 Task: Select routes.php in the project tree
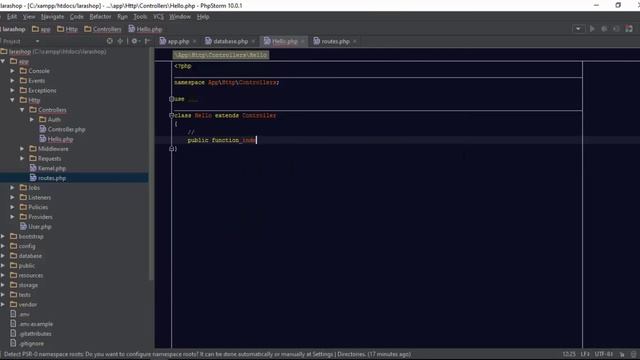[x=47, y=178]
